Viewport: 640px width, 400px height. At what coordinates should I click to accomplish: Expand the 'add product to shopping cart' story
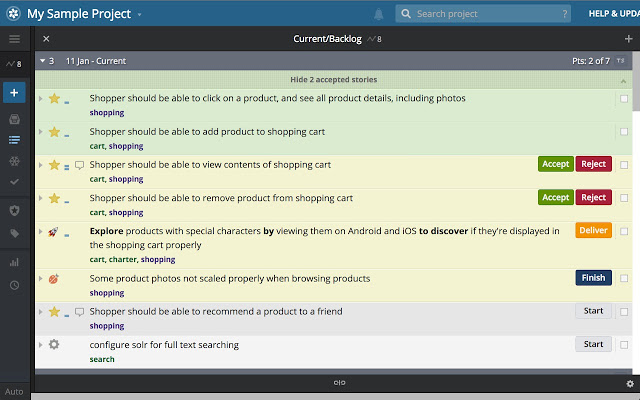[x=40, y=132]
